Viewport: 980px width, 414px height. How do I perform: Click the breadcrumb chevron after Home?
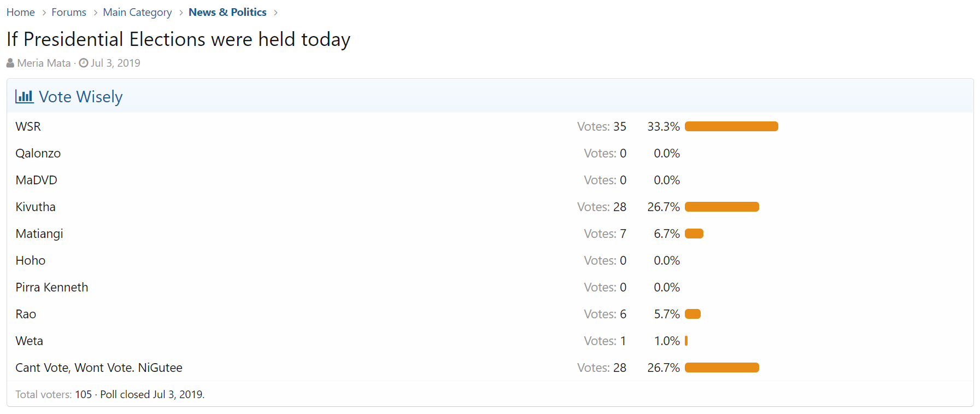44,13
